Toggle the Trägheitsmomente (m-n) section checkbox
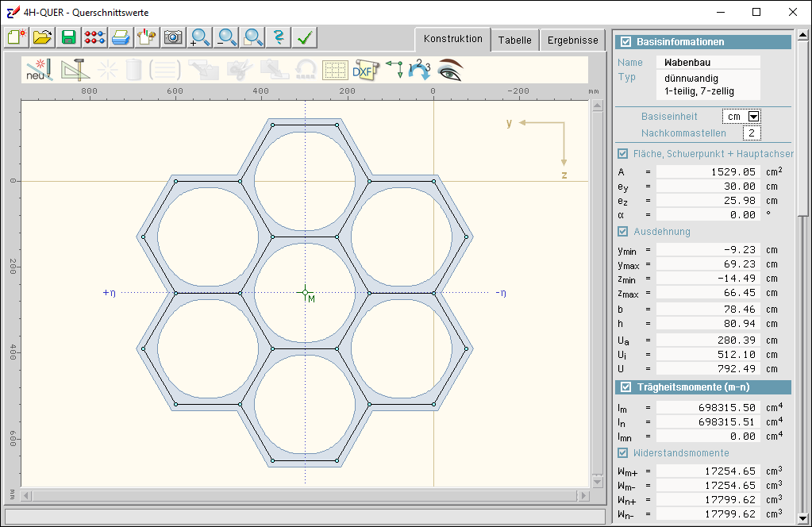812x527 pixels. 626,387
